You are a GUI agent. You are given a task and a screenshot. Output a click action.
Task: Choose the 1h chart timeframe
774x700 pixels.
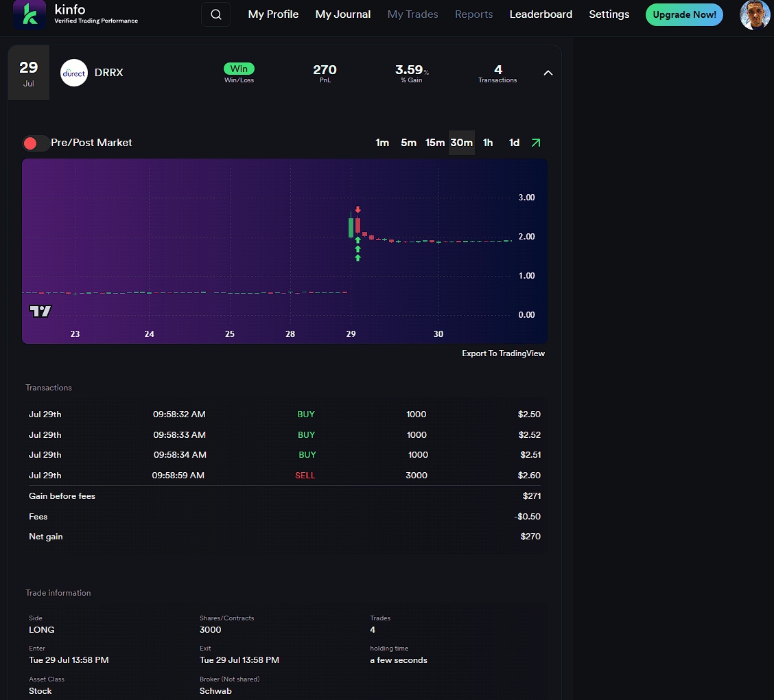pos(488,143)
